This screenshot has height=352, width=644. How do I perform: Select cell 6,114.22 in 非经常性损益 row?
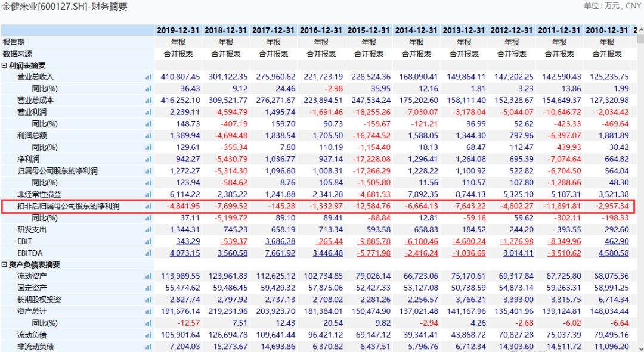185,194
